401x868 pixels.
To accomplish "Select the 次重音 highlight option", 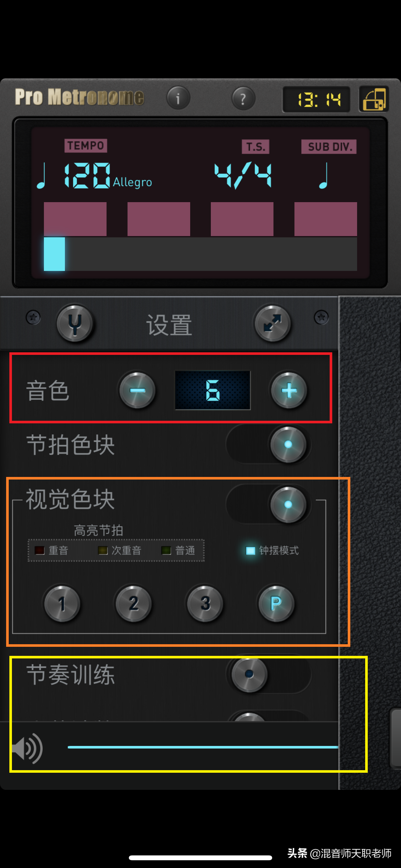I will [120, 551].
